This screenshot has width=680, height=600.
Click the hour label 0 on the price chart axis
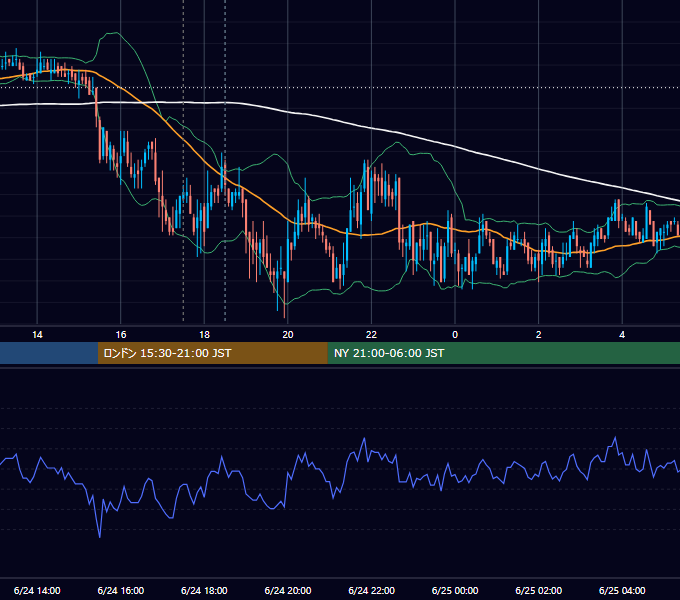(455, 335)
